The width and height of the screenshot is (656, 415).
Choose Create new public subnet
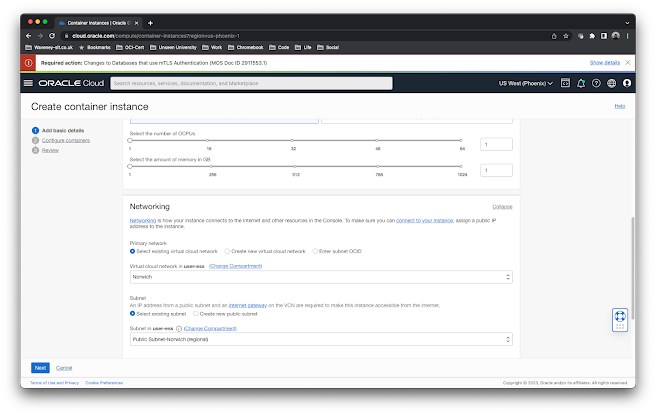pos(195,314)
